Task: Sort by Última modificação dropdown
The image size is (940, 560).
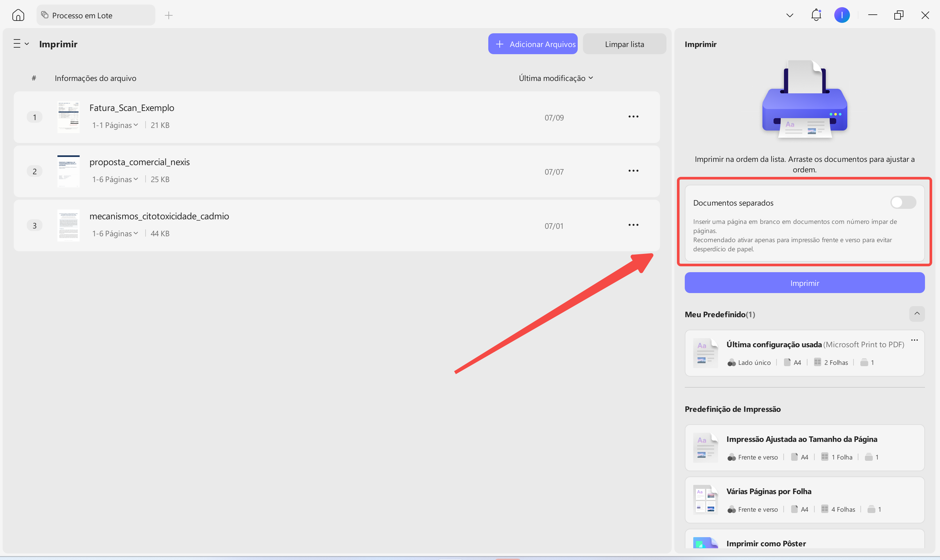Action: 556,78
